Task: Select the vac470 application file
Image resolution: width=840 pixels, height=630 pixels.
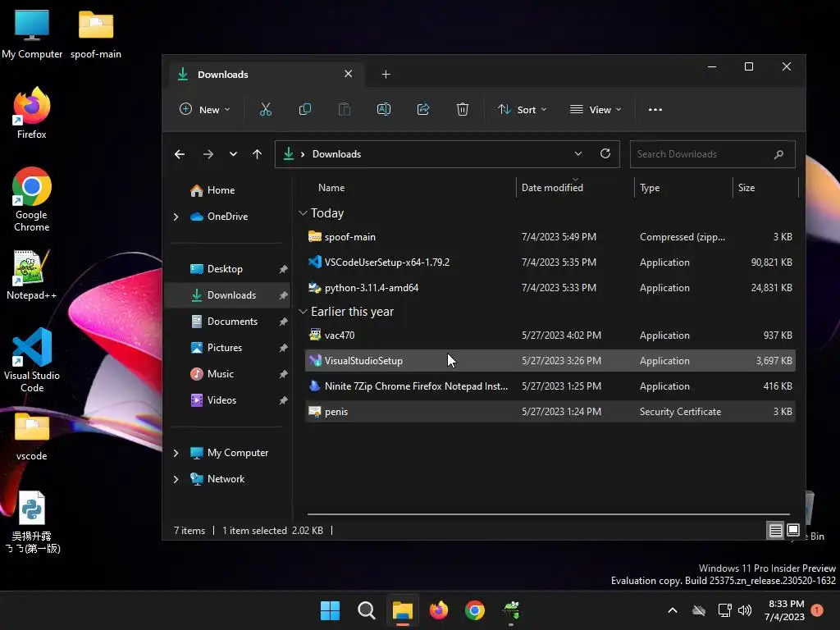Action: click(550, 336)
